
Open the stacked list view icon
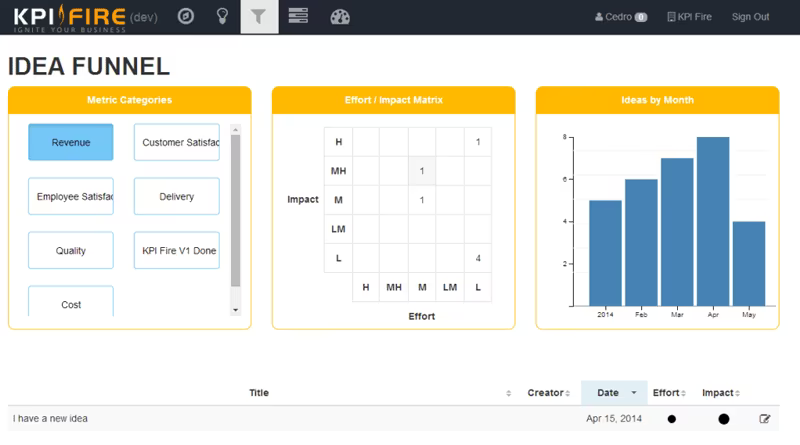pos(298,16)
